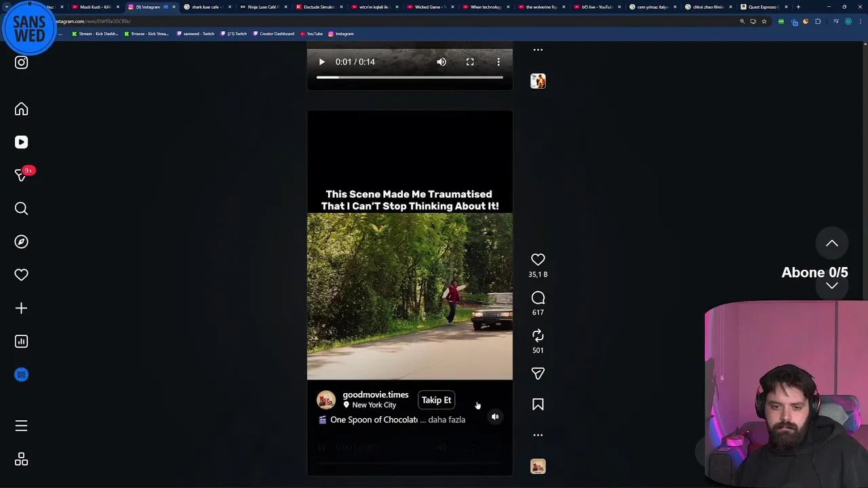
Task: Bookmark this page with the star icon
Action: [x=764, y=22]
